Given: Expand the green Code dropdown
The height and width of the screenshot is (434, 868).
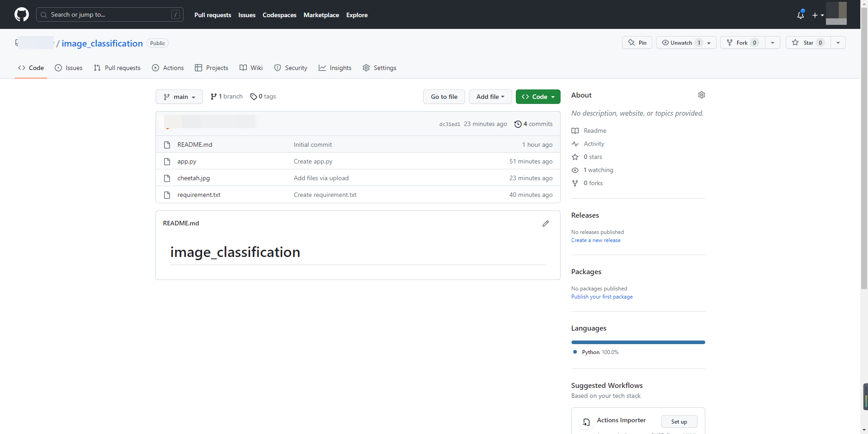Looking at the screenshot, I should [538, 97].
